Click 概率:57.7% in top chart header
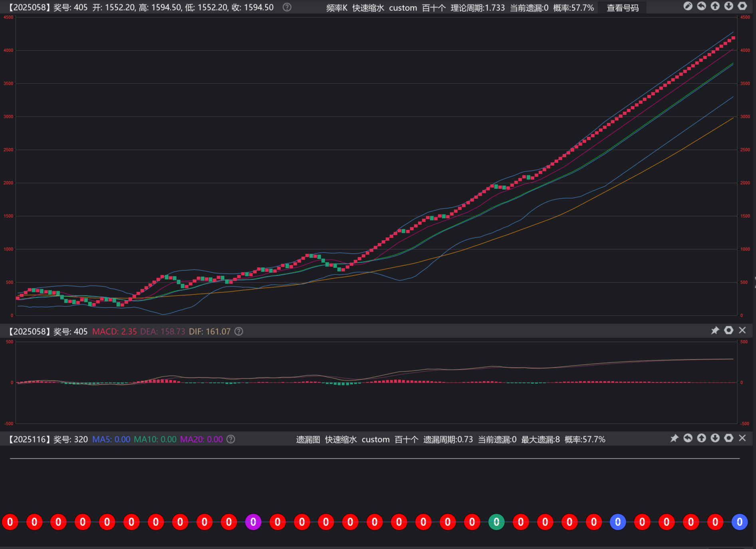The image size is (756, 549). pyautogui.click(x=573, y=8)
